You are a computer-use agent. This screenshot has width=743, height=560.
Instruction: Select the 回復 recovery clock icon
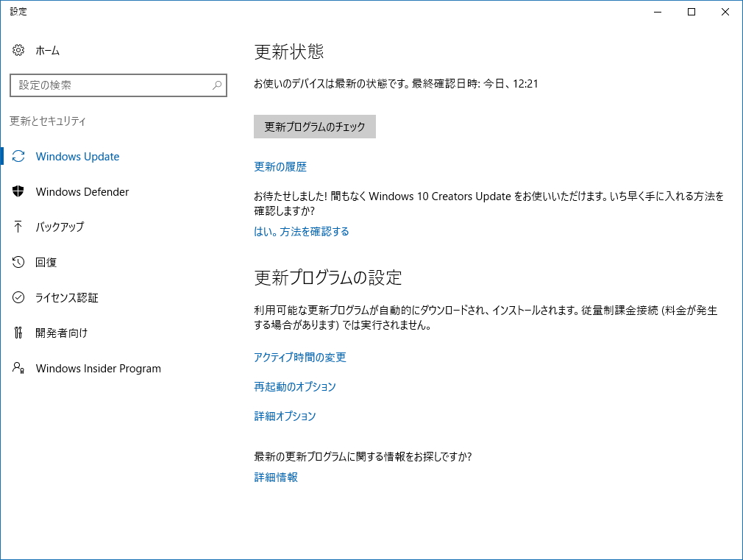[x=18, y=262]
